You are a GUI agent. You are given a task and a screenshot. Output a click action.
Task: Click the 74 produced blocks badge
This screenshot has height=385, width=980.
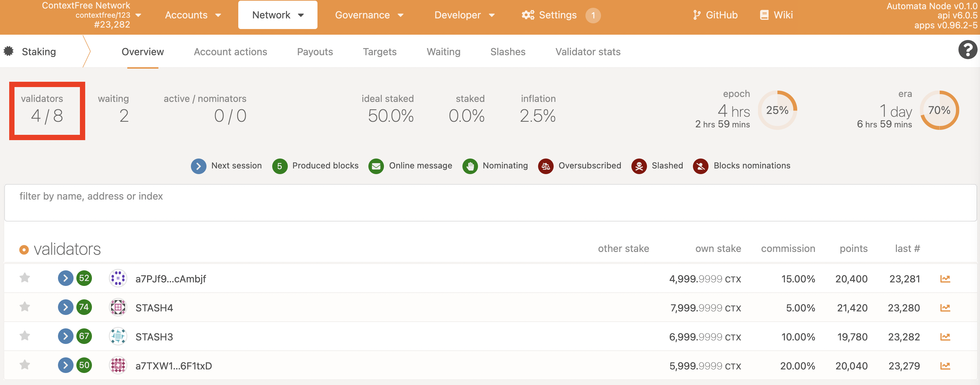tap(84, 307)
